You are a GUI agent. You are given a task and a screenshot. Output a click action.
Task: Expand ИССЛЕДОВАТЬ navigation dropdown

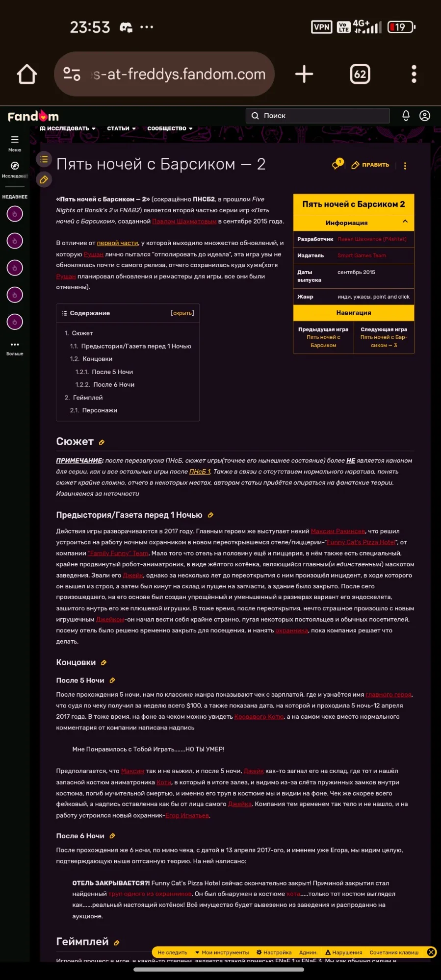click(x=68, y=128)
